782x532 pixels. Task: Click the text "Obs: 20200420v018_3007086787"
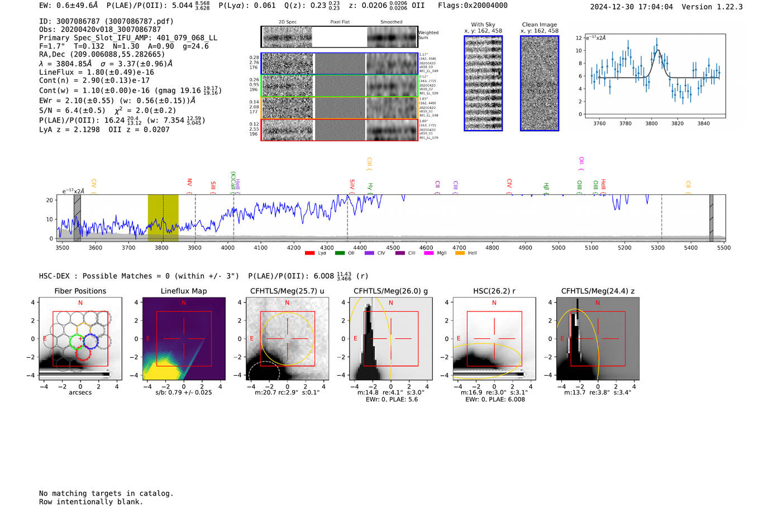100,30
